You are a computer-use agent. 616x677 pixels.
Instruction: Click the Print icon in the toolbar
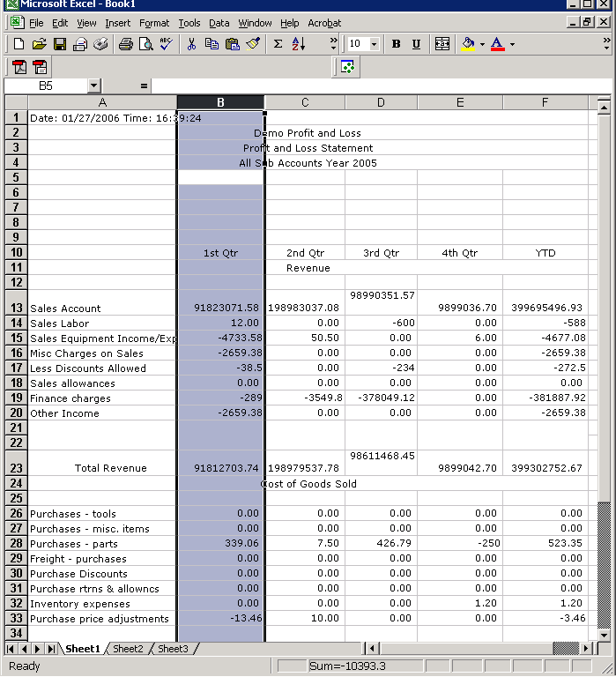(125, 44)
